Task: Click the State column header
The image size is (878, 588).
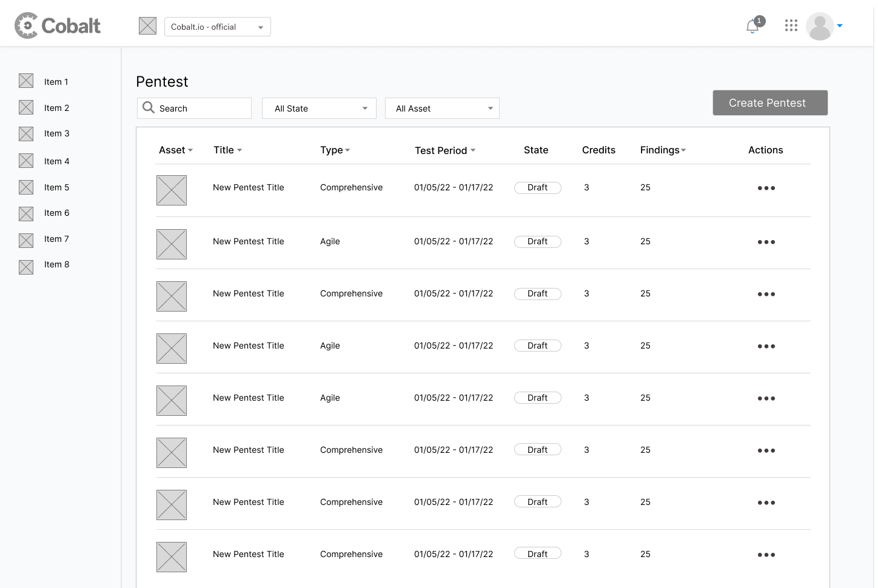Action: click(x=536, y=150)
